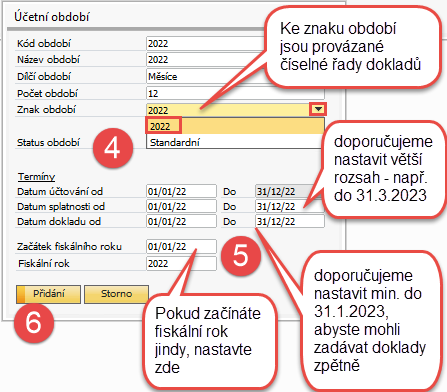Click the Přidání button

coord(48,294)
